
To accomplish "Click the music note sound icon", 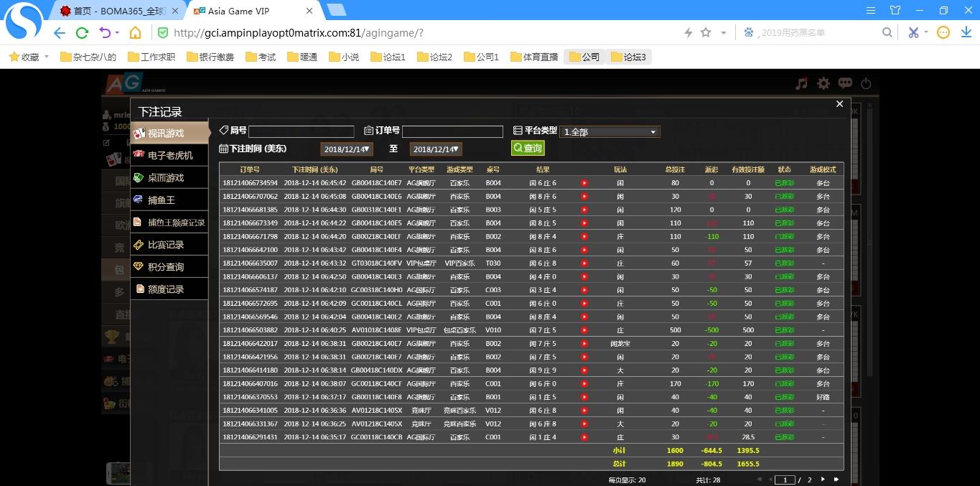I will pyautogui.click(x=802, y=84).
